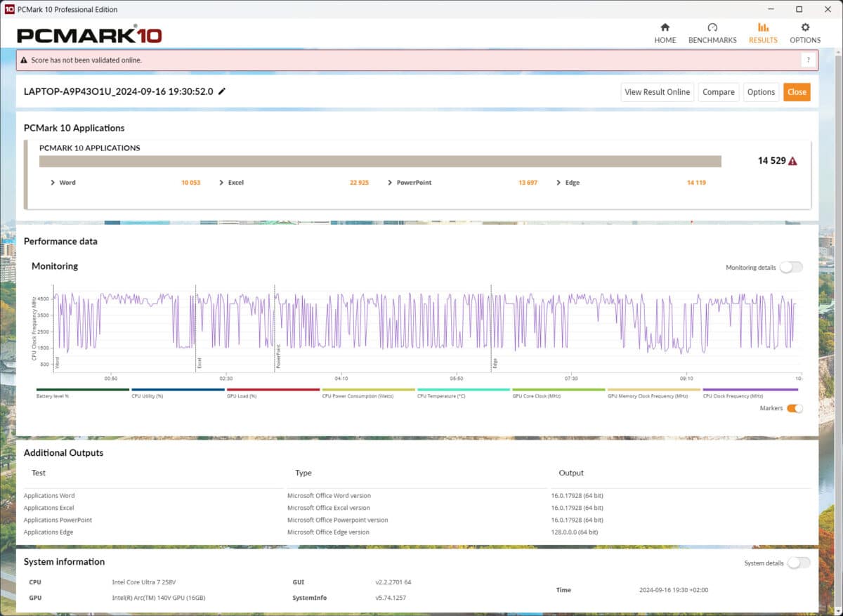Open the result Options button
The width and height of the screenshot is (843, 616).
click(x=761, y=92)
